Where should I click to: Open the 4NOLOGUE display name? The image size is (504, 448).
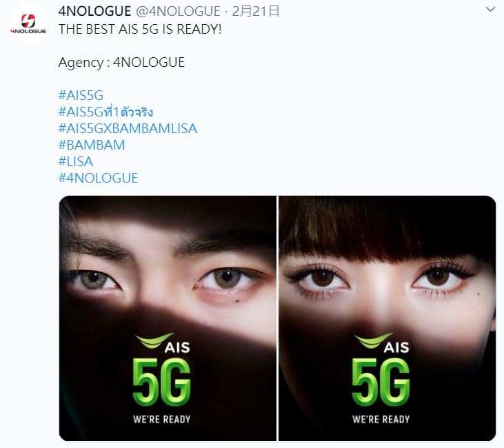tap(95, 12)
